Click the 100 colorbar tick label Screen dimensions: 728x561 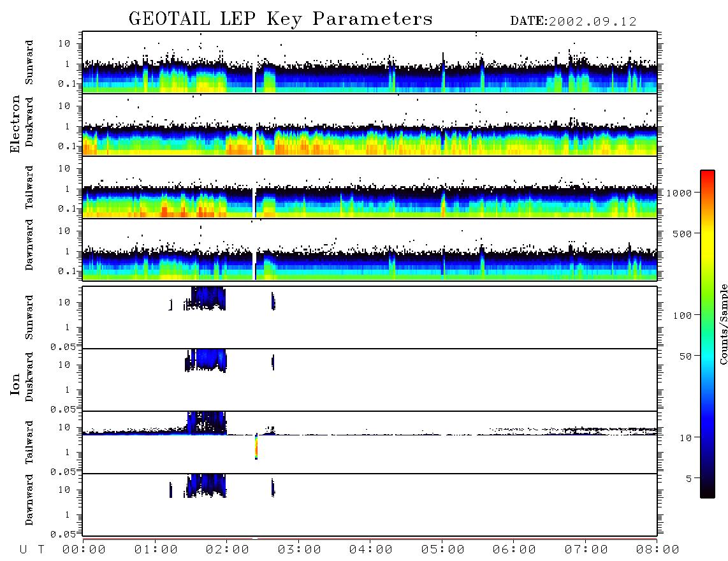tap(682, 316)
